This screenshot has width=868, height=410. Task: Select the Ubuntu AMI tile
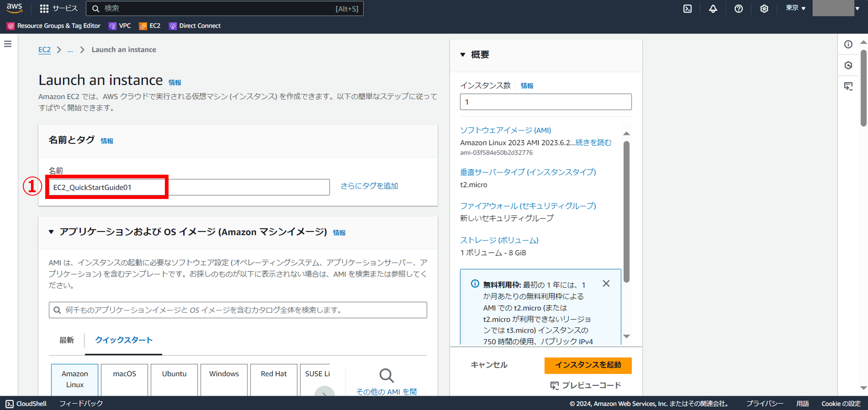pyautogui.click(x=174, y=380)
